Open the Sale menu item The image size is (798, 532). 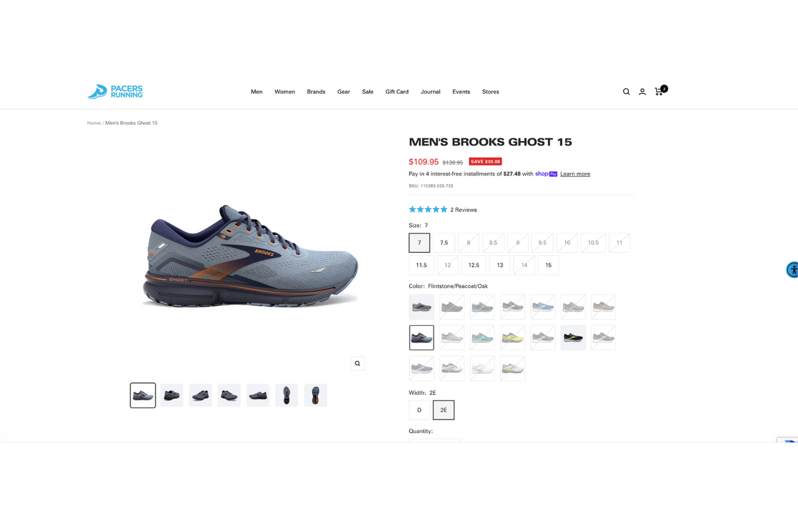click(368, 92)
